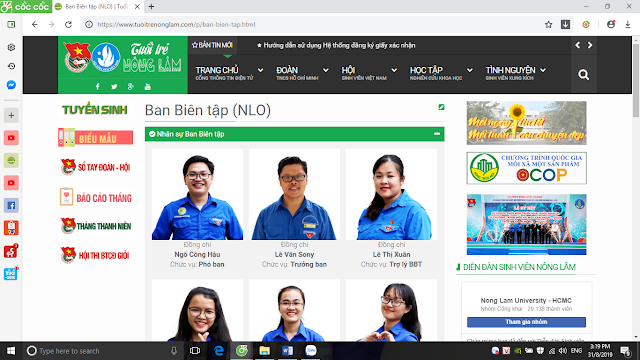Open Task View on taskbar
Viewport: 640px width, 360px height.
(195, 351)
